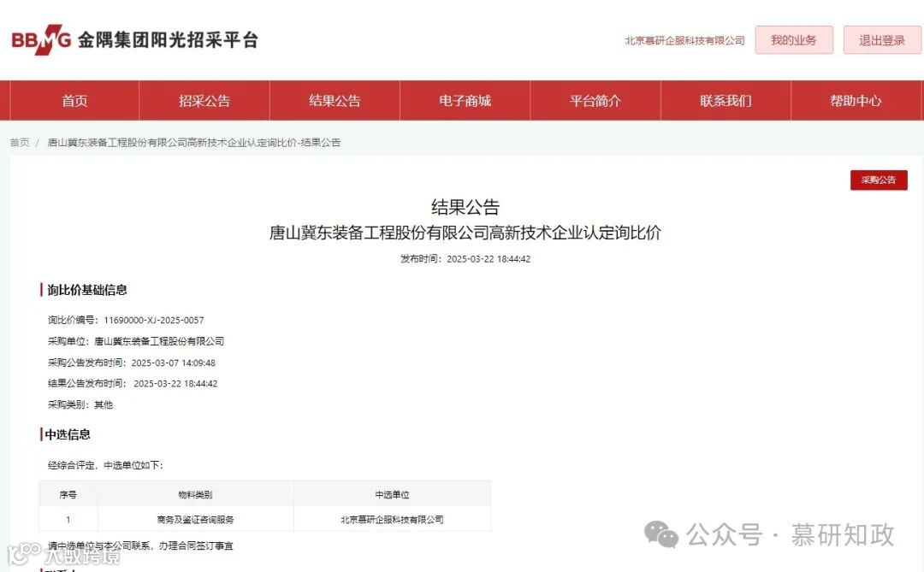924x572 pixels.
Task: Click the account name 北京慕研企服科技有限公司 in header
Action: click(684, 41)
